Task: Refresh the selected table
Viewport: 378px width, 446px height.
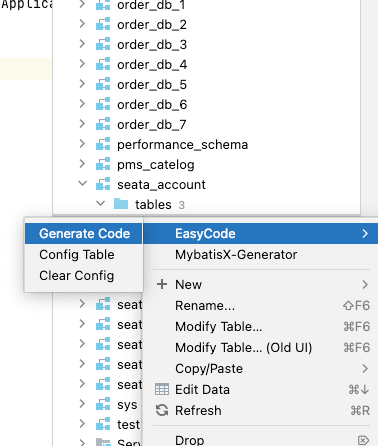Action: pyautogui.click(x=260, y=411)
